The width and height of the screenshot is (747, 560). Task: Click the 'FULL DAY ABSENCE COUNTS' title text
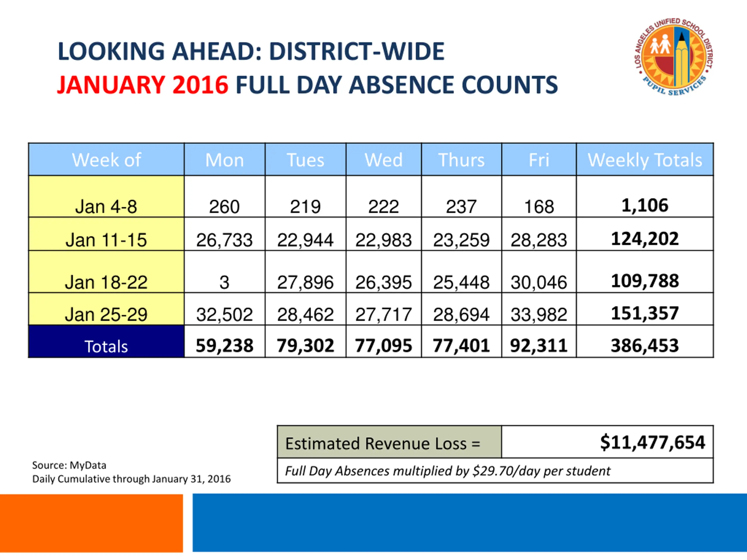click(x=397, y=84)
